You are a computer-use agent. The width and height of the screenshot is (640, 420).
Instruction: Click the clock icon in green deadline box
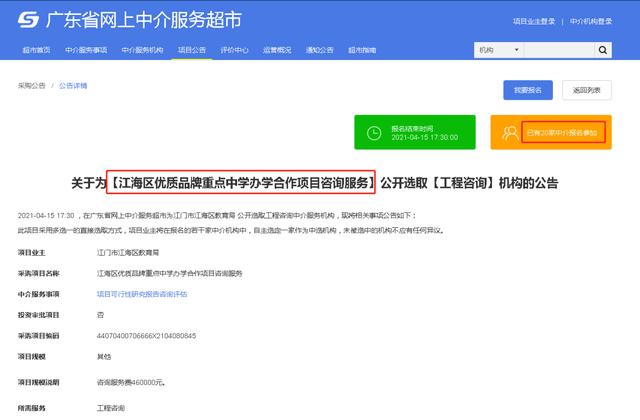coord(374,133)
